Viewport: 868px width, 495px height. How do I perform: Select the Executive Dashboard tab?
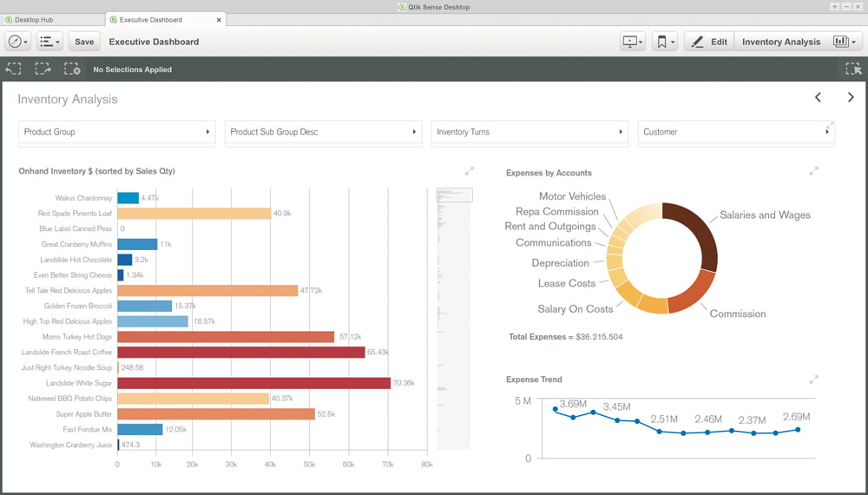[163, 19]
